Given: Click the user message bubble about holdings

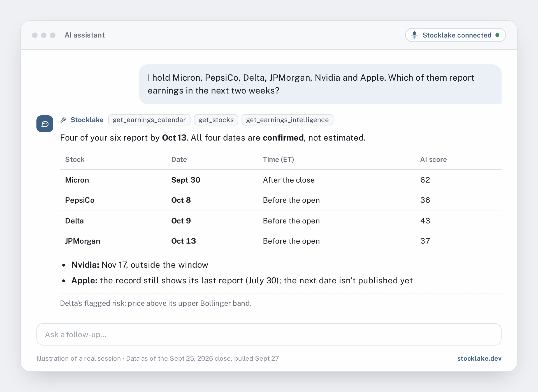Looking at the screenshot, I should click(x=320, y=84).
